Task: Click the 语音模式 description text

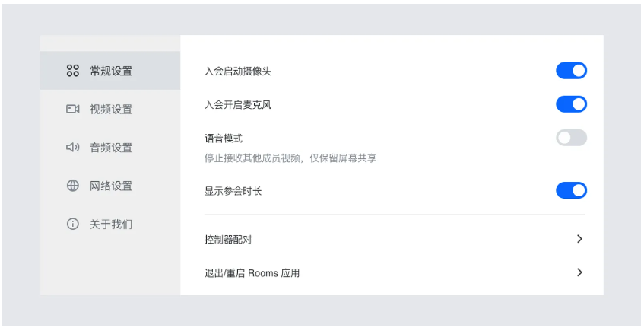Action: [x=290, y=158]
